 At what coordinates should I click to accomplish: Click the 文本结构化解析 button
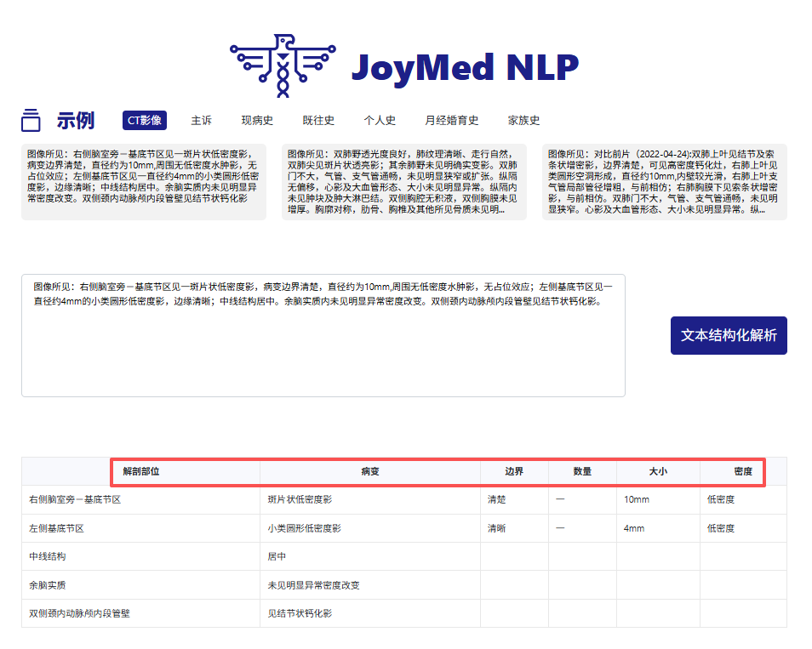coord(729,335)
